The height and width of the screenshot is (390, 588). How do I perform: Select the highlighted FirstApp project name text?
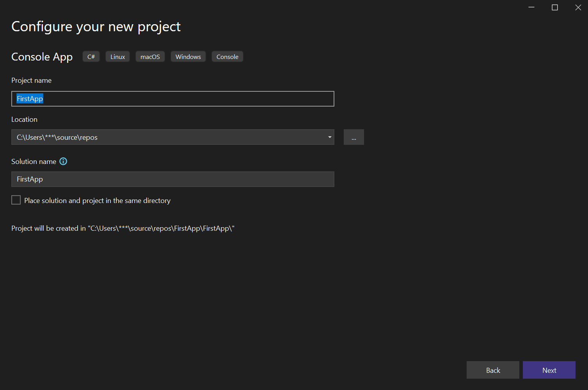coord(29,98)
